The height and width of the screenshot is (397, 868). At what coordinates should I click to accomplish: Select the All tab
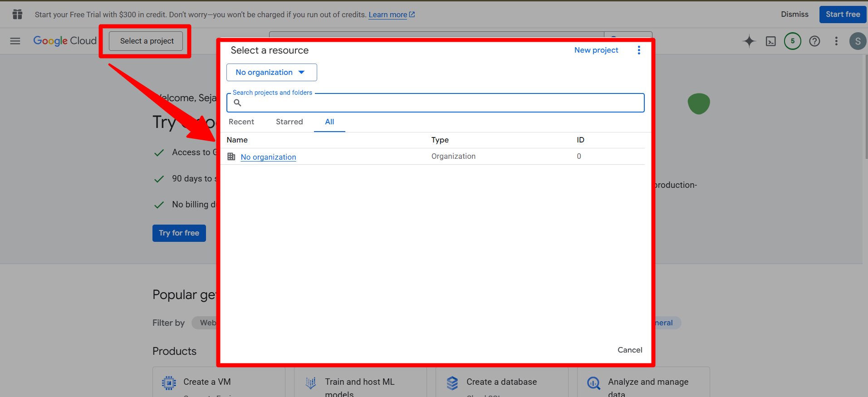click(329, 122)
